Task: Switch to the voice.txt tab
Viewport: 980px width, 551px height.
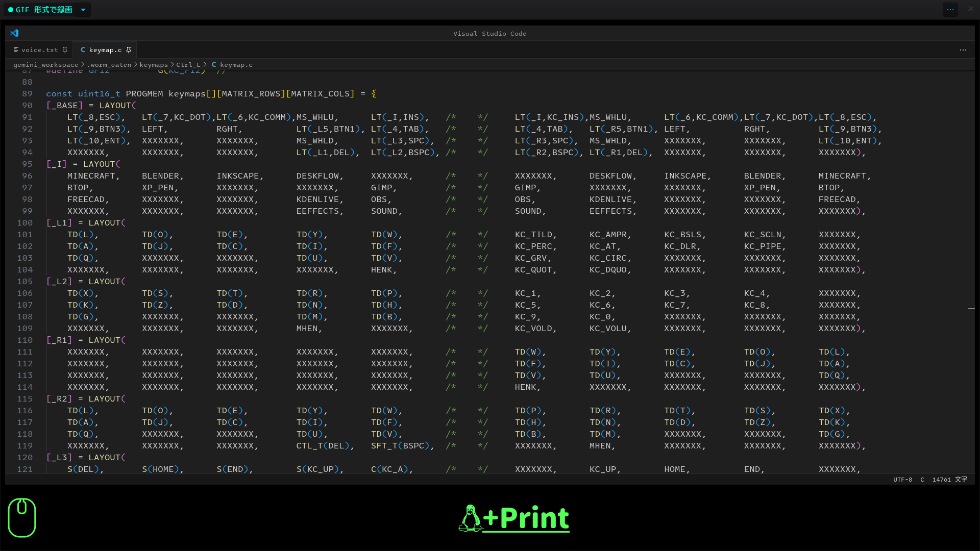Action: (39, 50)
